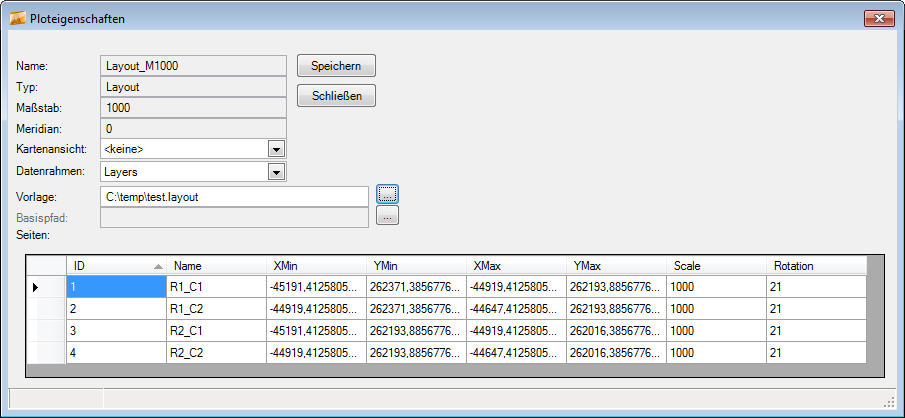The height and width of the screenshot is (418, 905).
Task: Click the browse button next to Basispfad
Action: pyautogui.click(x=388, y=215)
